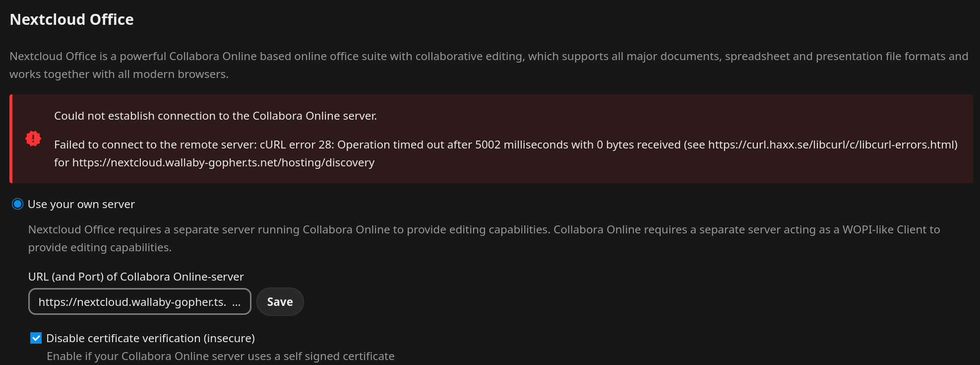Click the self signed certificate hint text
The image size is (980, 365).
(221, 356)
